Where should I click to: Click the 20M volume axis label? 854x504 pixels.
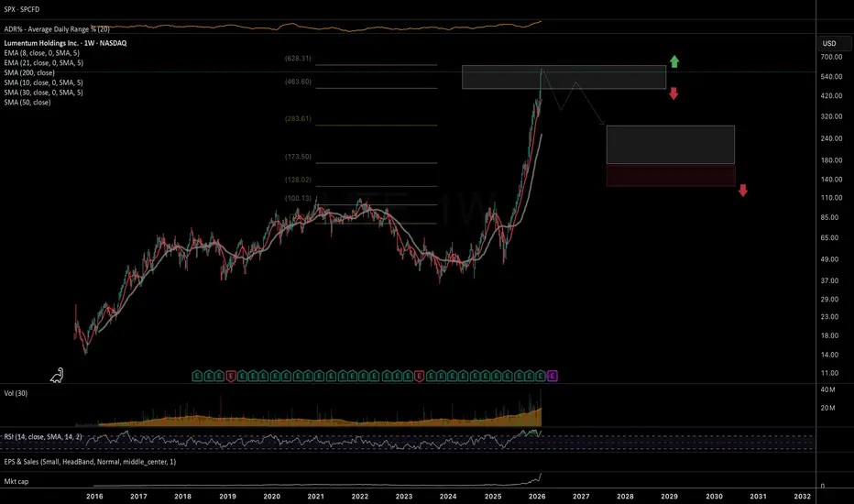827,408
